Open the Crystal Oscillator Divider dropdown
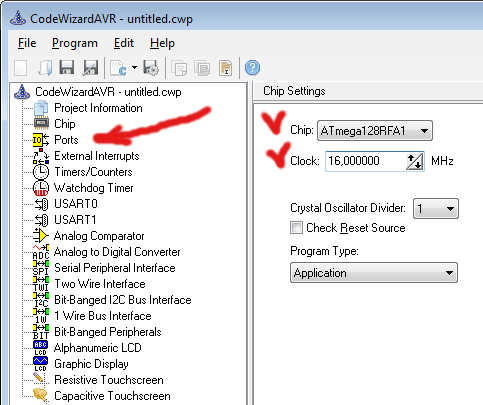This screenshot has height=405, width=483. (436, 209)
